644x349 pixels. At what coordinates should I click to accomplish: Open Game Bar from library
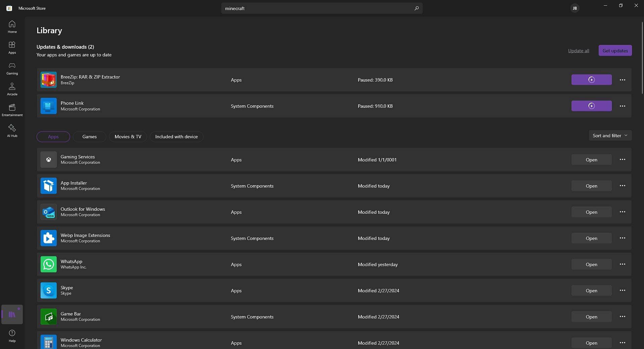(x=591, y=317)
